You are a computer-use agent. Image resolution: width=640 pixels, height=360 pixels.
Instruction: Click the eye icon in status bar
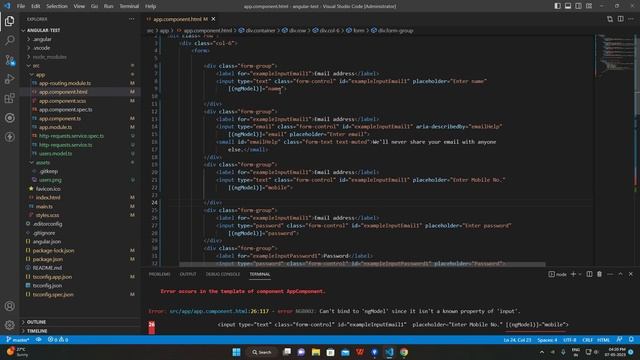pyautogui.click(x=39, y=340)
